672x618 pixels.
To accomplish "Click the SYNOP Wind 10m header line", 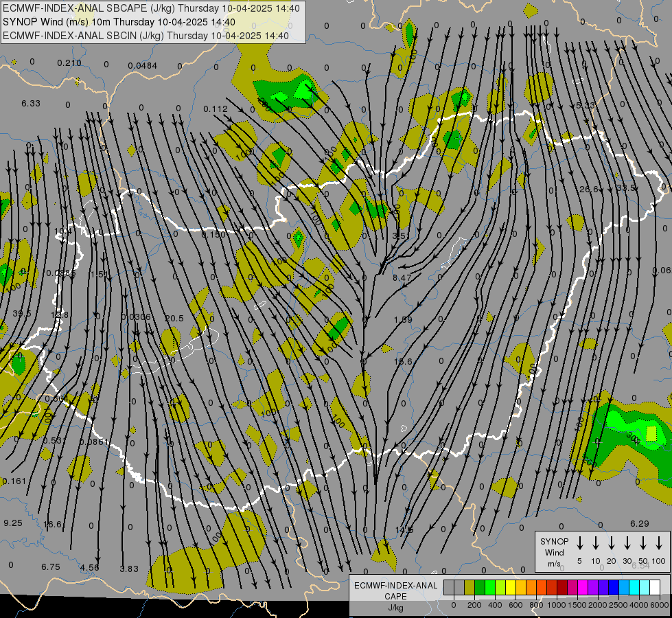I will (119, 22).
